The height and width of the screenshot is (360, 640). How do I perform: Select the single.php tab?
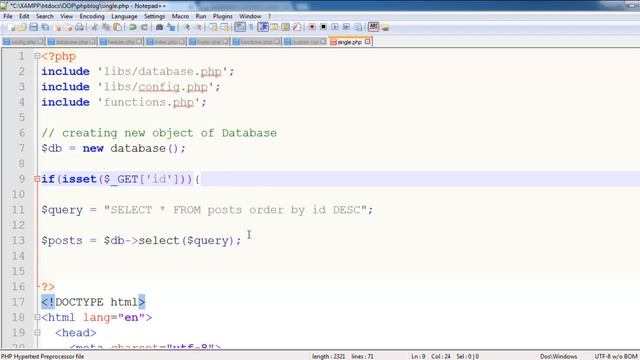pos(349,42)
